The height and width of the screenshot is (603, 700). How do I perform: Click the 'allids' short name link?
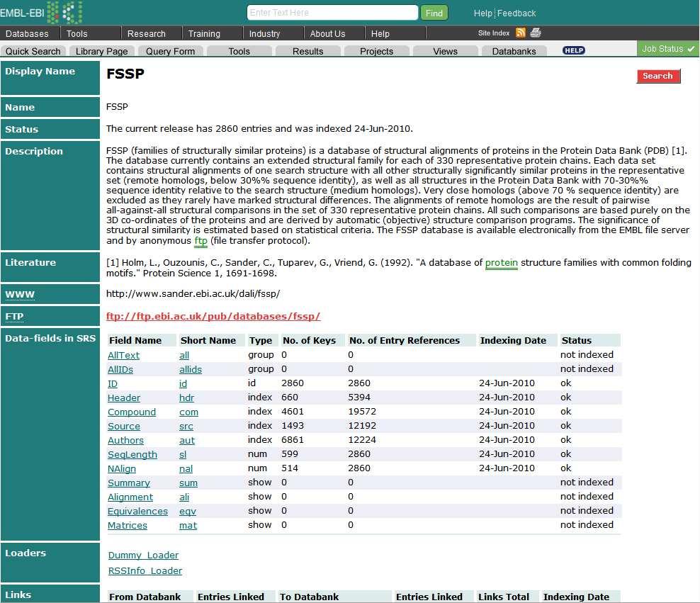point(191,370)
